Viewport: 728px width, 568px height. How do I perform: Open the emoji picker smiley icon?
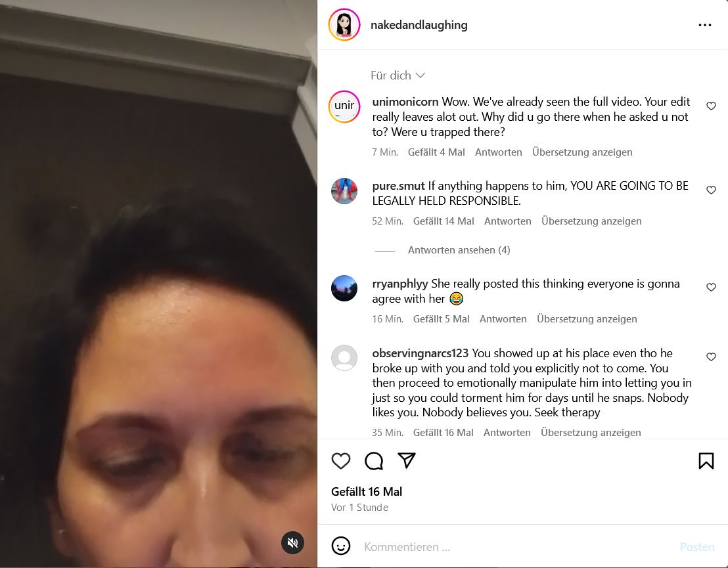[x=341, y=546]
